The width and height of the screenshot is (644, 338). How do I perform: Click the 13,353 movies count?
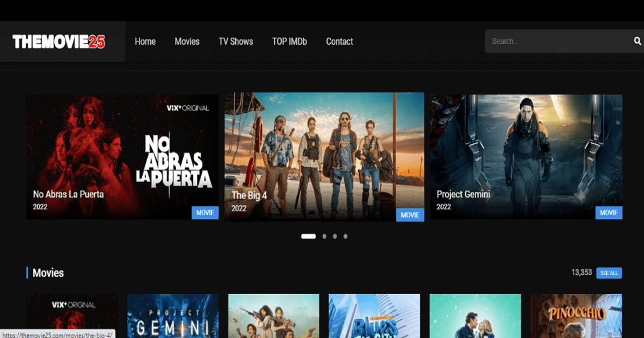pyautogui.click(x=582, y=273)
